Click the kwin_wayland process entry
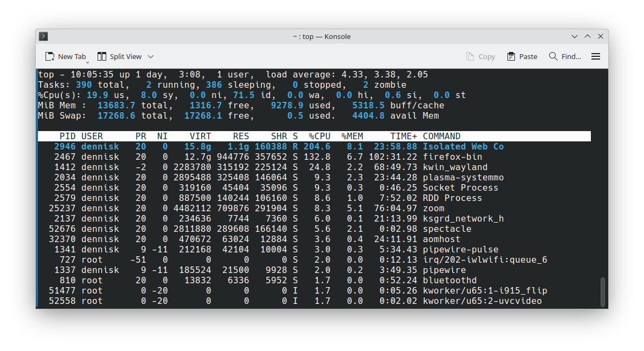Screen dimensions: 644x351 click(455, 167)
